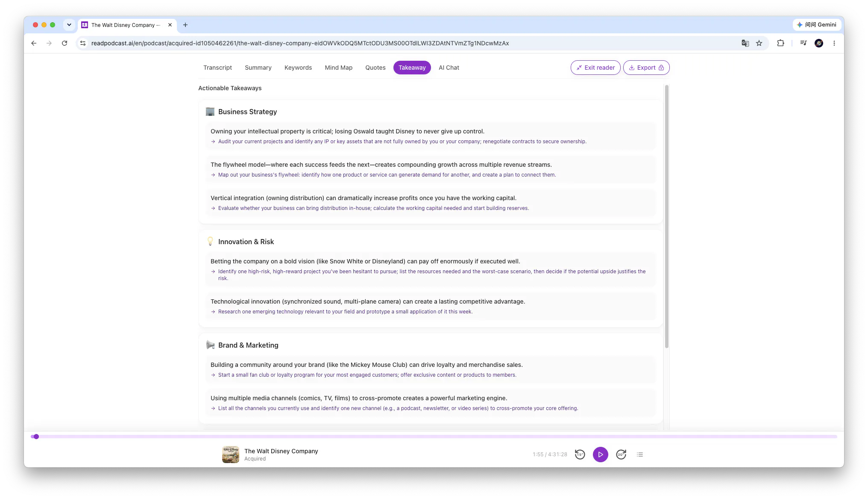Click the Acquired podcast cover thumbnail

231,455
